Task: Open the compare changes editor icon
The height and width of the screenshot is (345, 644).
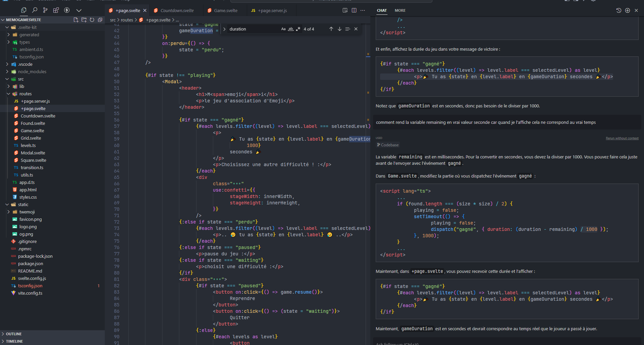Action: 345,10
